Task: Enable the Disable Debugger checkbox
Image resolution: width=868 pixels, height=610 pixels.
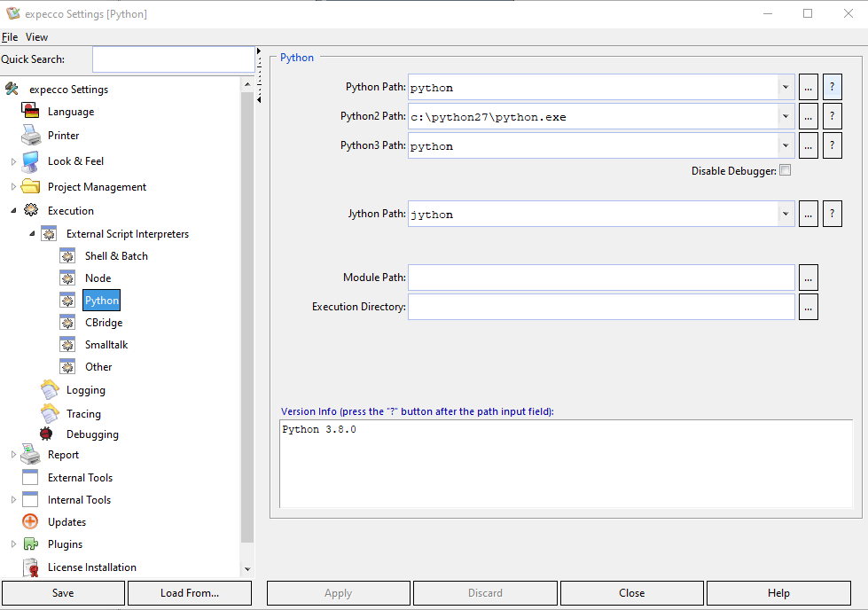Action: tap(785, 171)
